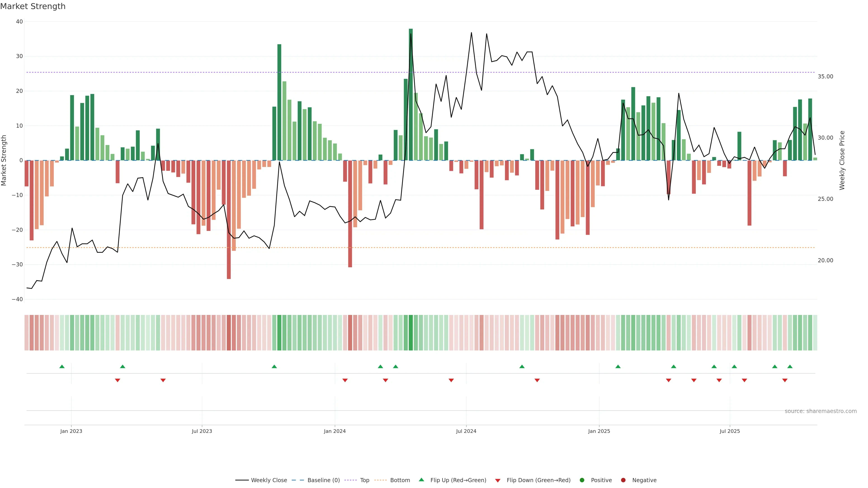Click the Jul 2025 x-axis label
This screenshot has width=868, height=488.
[729, 431]
